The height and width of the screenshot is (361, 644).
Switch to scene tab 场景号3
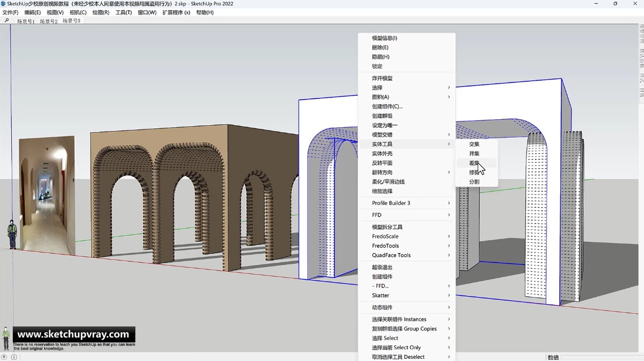coord(71,21)
